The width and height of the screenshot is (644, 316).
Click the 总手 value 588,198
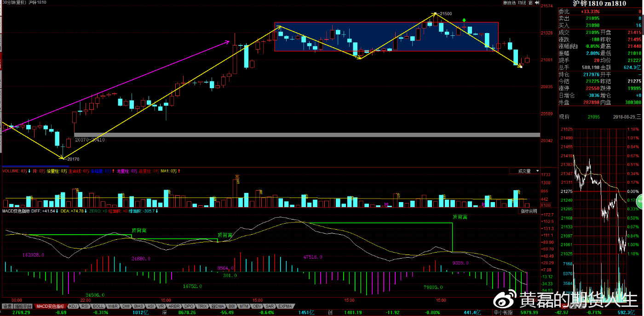click(x=590, y=67)
